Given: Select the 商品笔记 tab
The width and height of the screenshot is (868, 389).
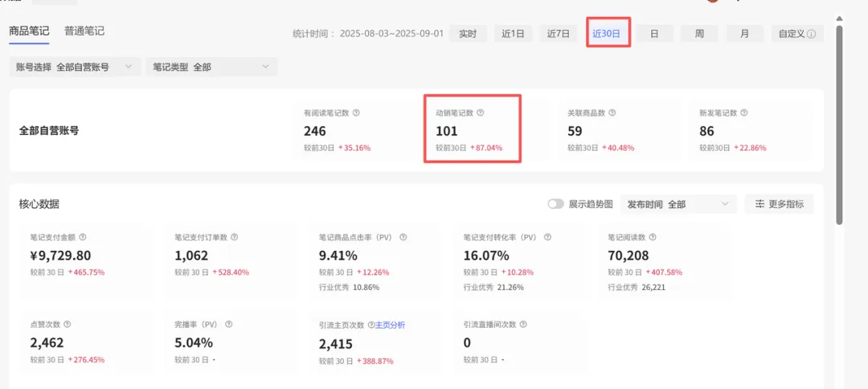Looking at the screenshot, I should click(29, 31).
